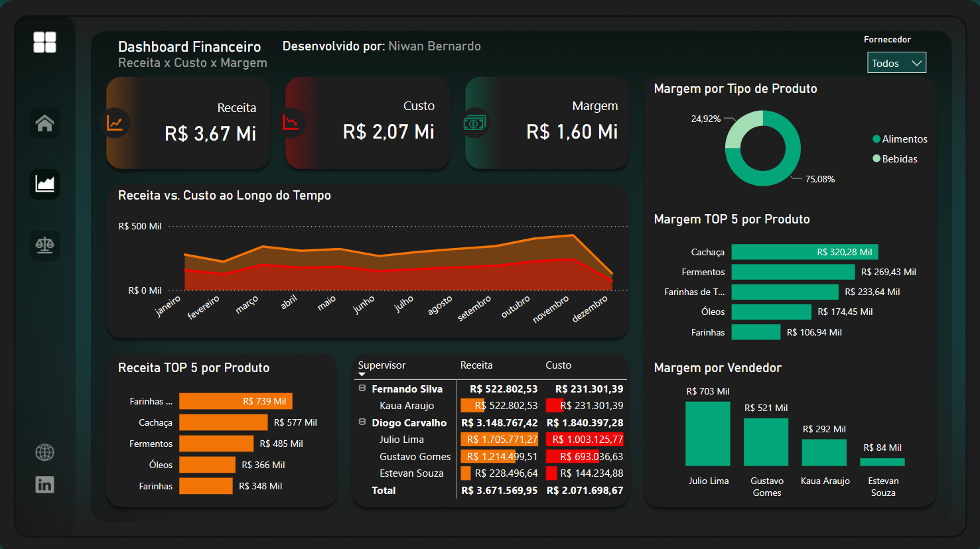Open the Fornecedor dropdown
The width and height of the screenshot is (980, 549).
click(x=896, y=62)
